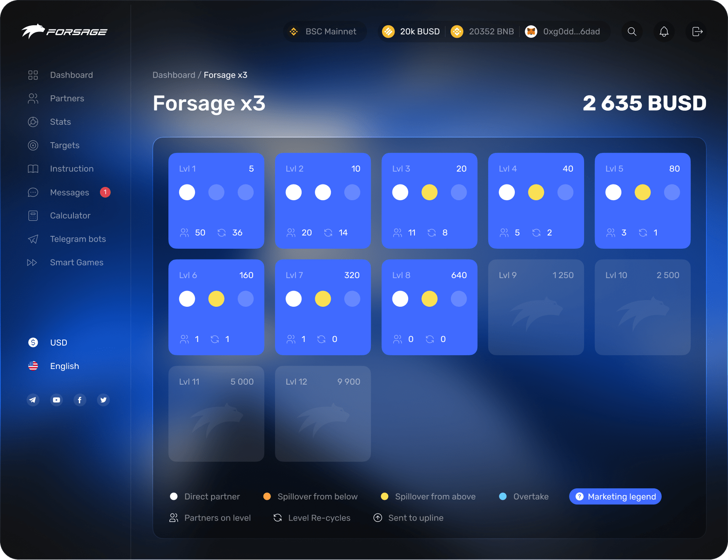Select the locked Lvl 9 card
728x560 pixels.
(536, 307)
